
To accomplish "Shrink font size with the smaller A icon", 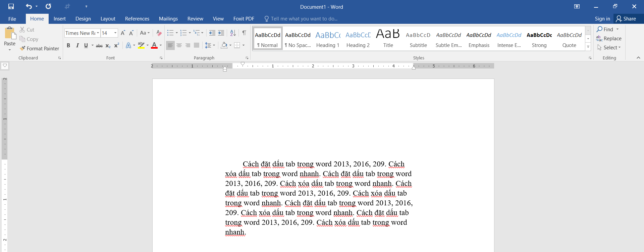I will click(131, 33).
